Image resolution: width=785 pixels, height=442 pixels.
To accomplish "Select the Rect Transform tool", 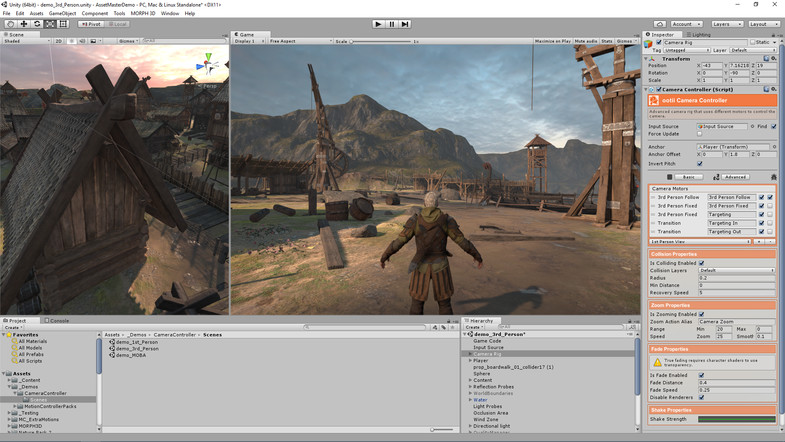I will pos(63,24).
